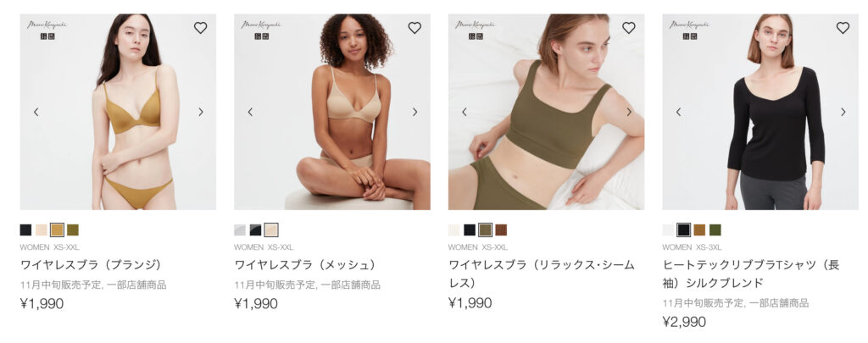Choose olive green swatch on plunge bra
The image size is (868, 343).
pyautogui.click(x=73, y=230)
